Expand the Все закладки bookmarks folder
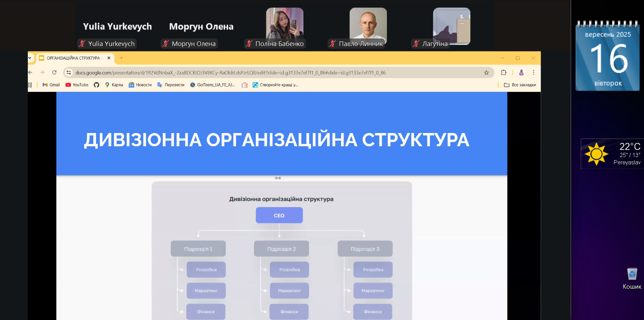Viewport: 644px width, 320px height. pos(520,85)
